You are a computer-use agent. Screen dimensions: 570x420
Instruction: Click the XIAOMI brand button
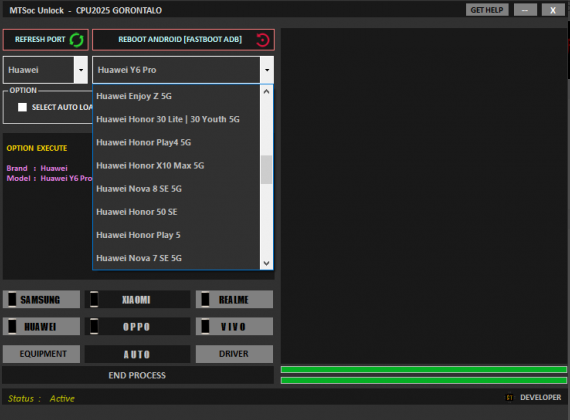pyautogui.click(x=137, y=299)
